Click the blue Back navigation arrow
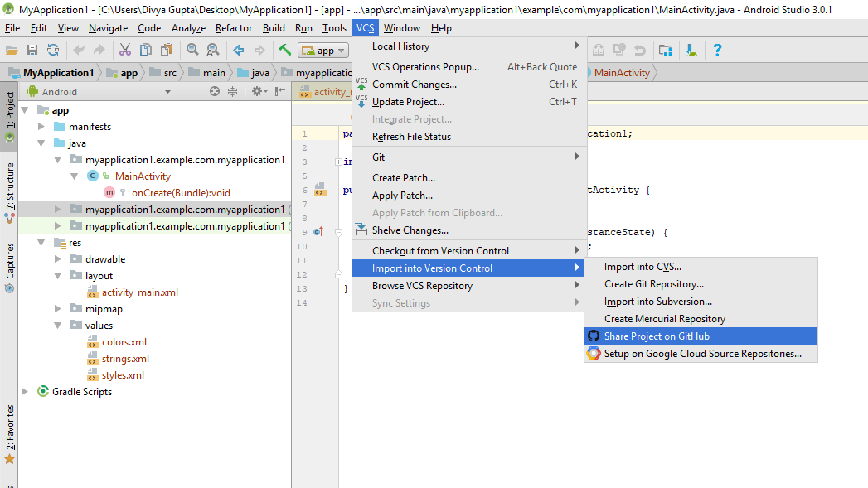 tap(239, 51)
